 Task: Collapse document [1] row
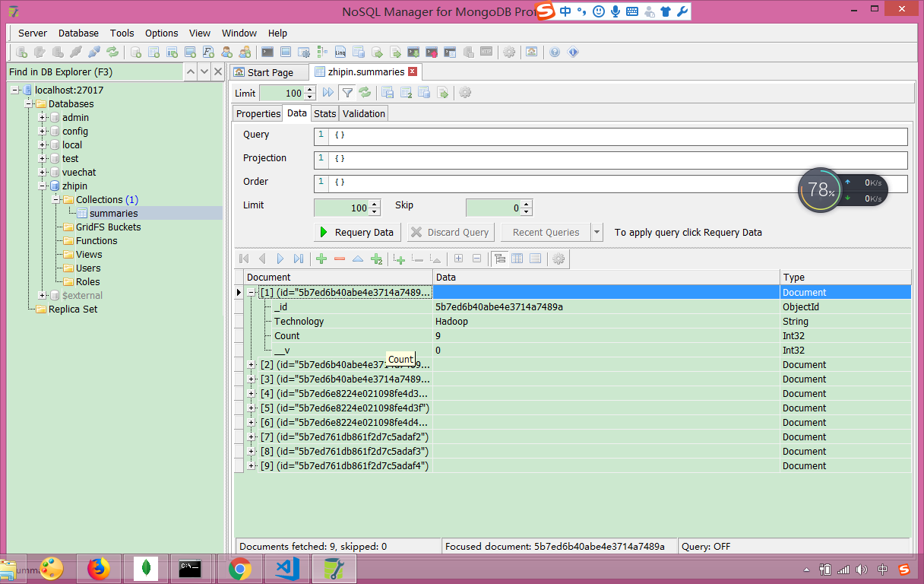pos(251,292)
